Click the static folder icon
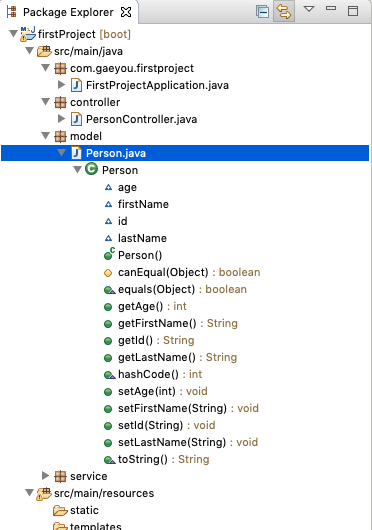This screenshot has height=530, width=372. coord(60,510)
